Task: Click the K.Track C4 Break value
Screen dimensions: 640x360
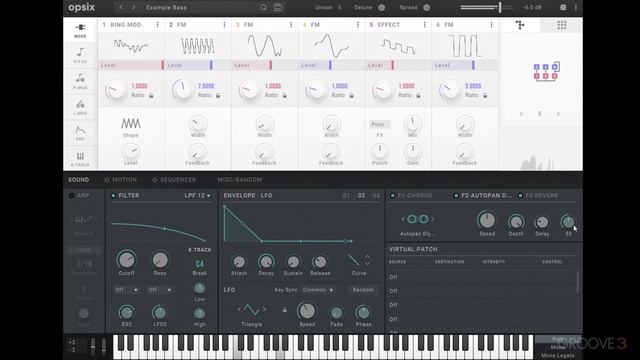Action: pos(200,264)
